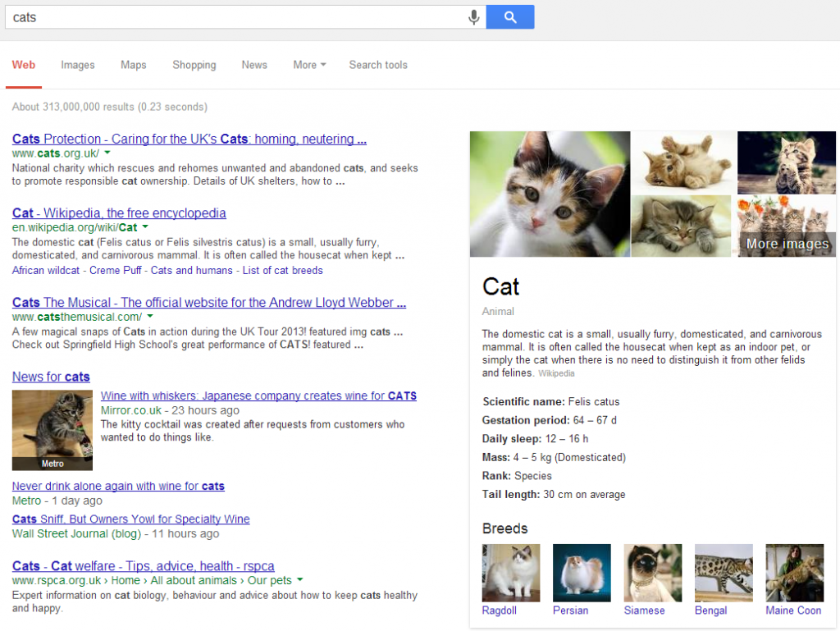Open the Maps tab
Viewport: 840px width, 631px height.
(134, 65)
